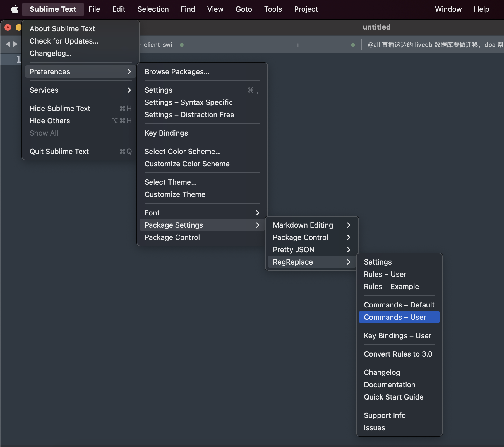Click the left tab navigation arrow
The height and width of the screenshot is (447, 504).
8,44
